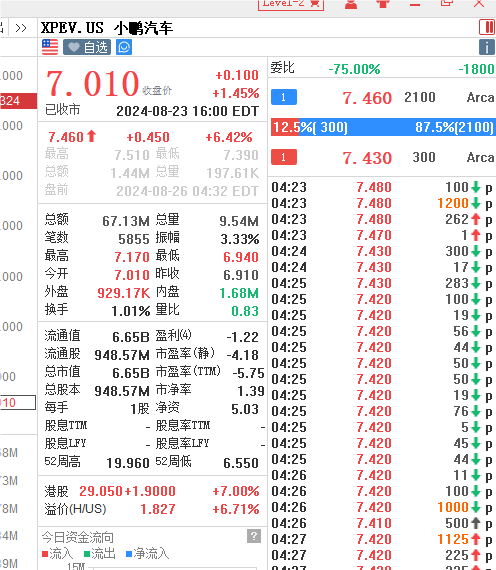Click the bid level 1 badge at 7.430

point(284,157)
